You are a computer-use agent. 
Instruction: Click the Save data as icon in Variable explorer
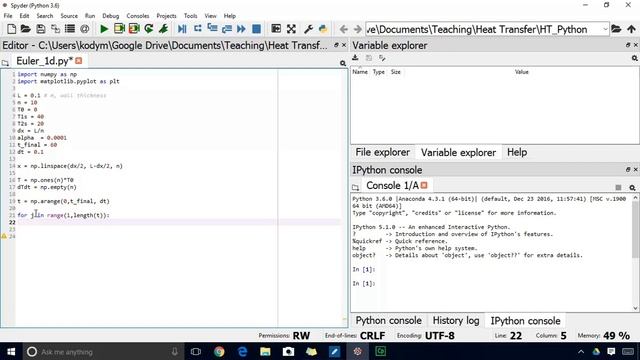coord(382,58)
